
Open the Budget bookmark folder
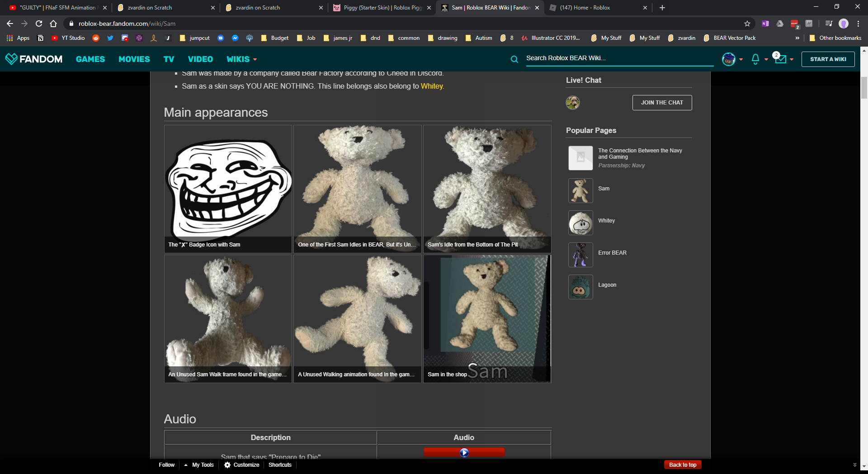[274, 38]
